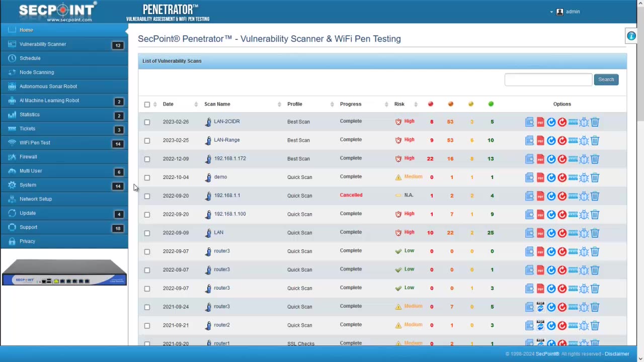Image resolution: width=644 pixels, height=362 pixels.
Task: Open ticket icon for 192.168.1.100 scan
Action: (x=573, y=214)
